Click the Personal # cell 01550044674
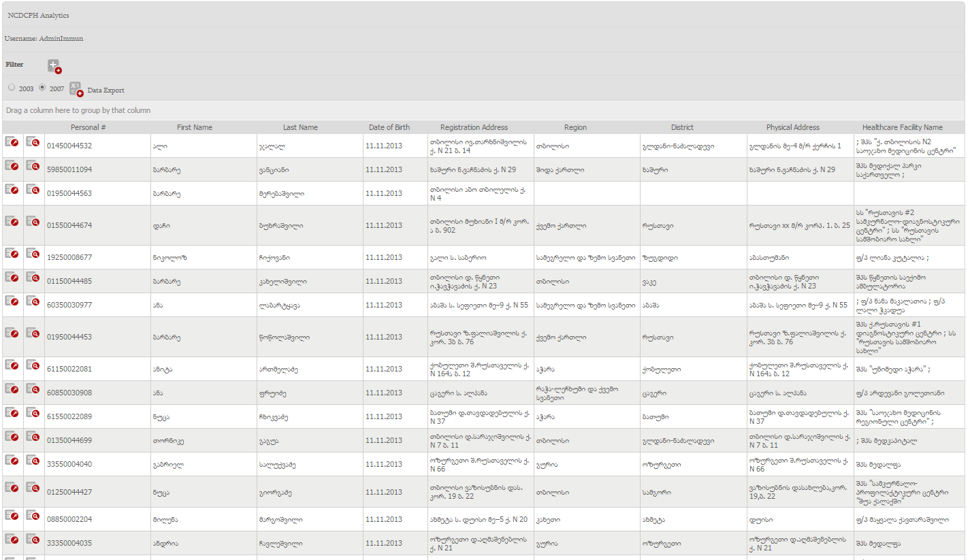 pyautogui.click(x=69, y=225)
